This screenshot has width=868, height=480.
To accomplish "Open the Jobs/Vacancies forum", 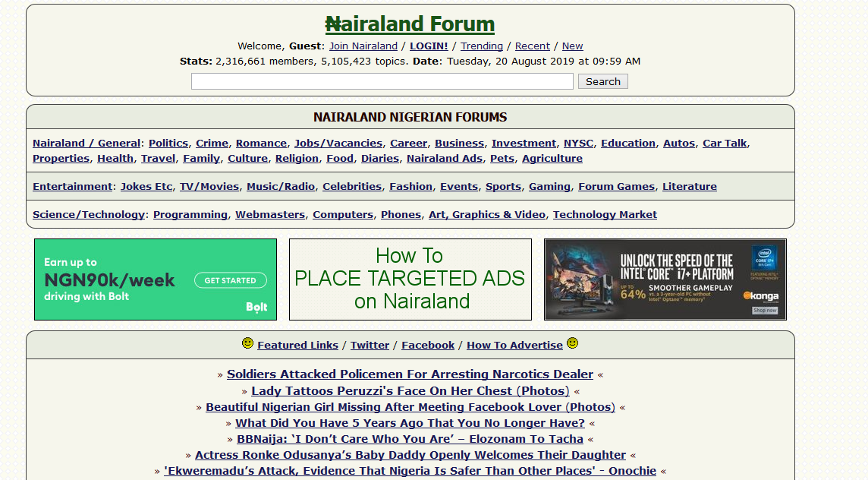I will [x=338, y=143].
